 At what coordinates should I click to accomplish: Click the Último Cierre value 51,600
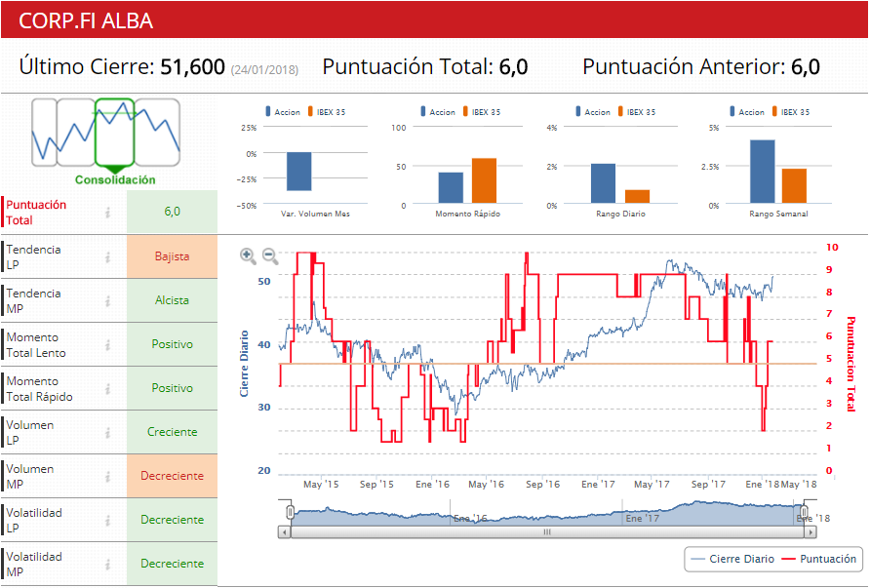[x=192, y=66]
